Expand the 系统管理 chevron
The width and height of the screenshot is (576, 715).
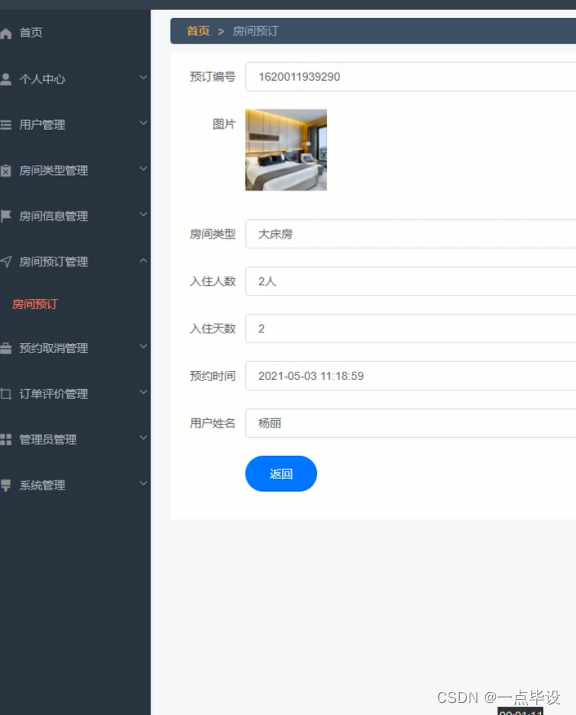coord(143,483)
